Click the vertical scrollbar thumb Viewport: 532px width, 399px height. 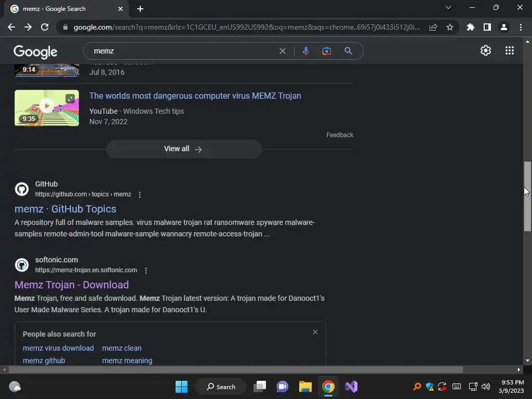[527, 196]
